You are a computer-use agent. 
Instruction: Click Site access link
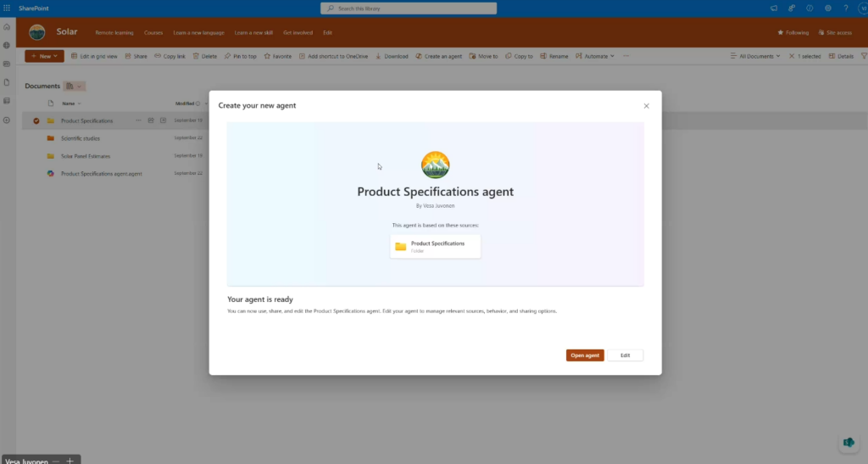tap(835, 33)
